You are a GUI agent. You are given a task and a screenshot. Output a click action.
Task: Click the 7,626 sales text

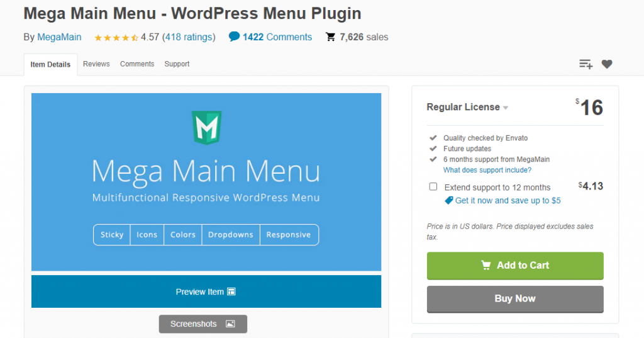364,37
